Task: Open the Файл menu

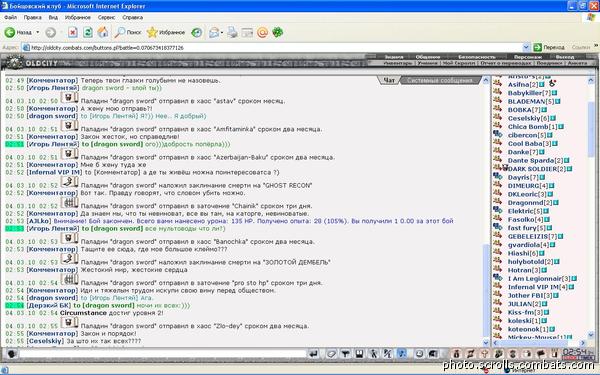Action: point(10,17)
